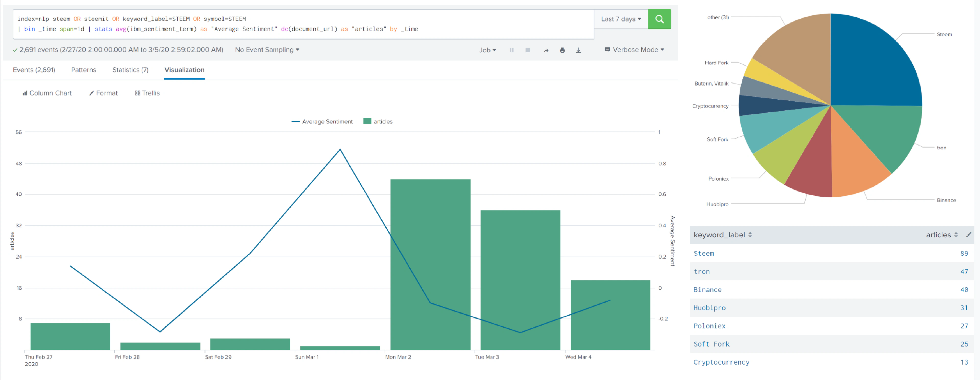Open the chart Format options
Screen dimensions: 980x380
103,93
